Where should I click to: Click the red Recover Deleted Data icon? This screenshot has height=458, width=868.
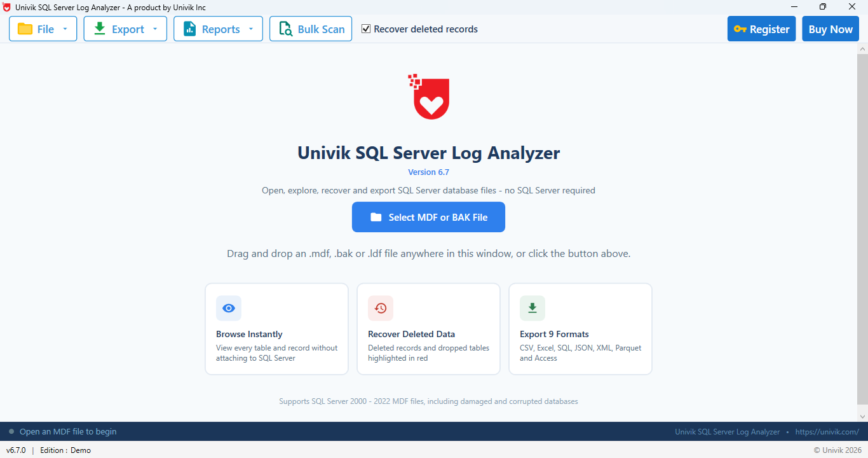tap(381, 309)
